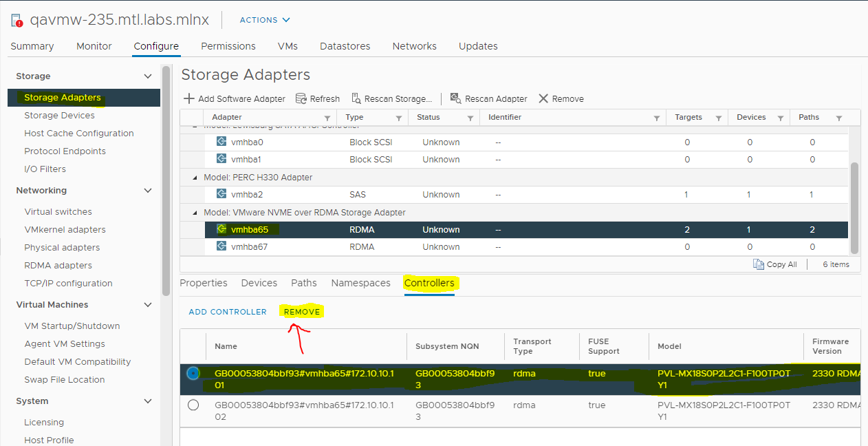Collapse the System sidebar section
This screenshot has width=868, height=446.
click(x=147, y=401)
